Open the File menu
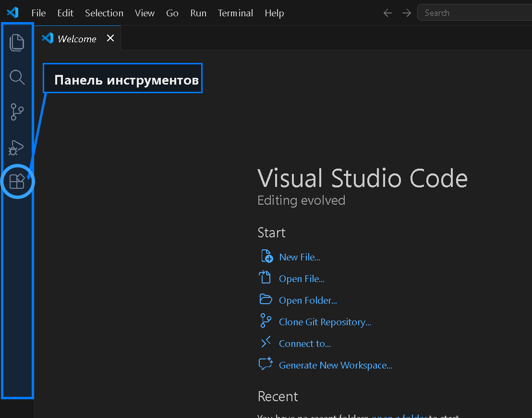Viewport: 532px width, 418px height. tap(38, 13)
